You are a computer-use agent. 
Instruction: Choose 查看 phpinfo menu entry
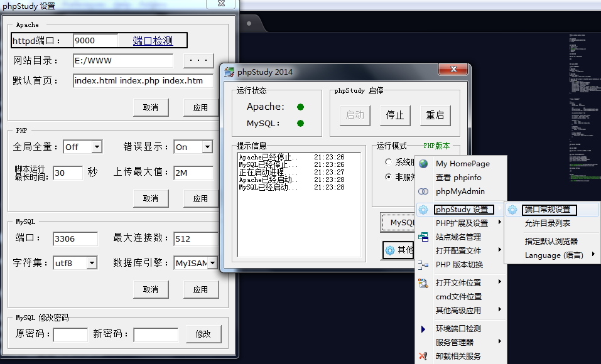[x=458, y=178]
